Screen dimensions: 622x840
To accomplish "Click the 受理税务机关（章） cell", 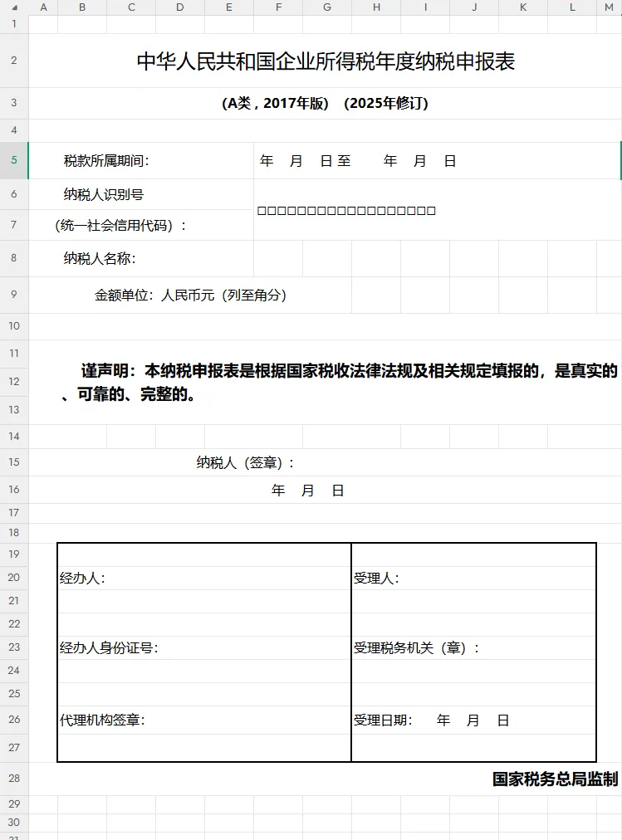I will coord(473,647).
